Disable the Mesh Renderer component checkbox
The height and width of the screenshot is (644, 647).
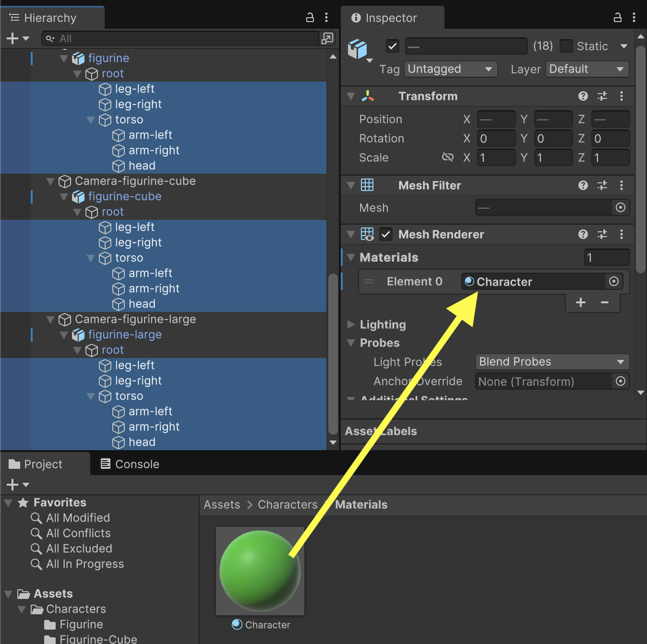(x=386, y=234)
